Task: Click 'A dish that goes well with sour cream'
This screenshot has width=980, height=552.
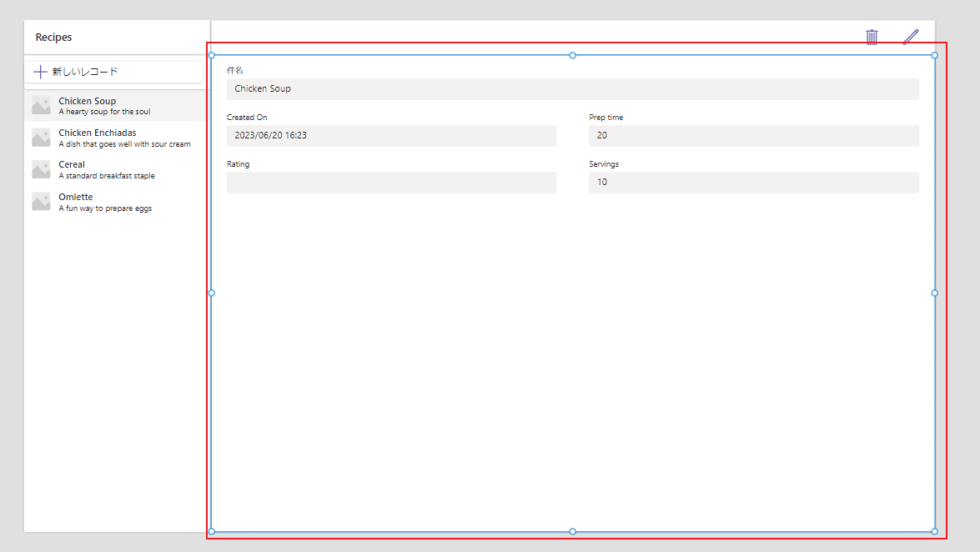Action: 124,144
